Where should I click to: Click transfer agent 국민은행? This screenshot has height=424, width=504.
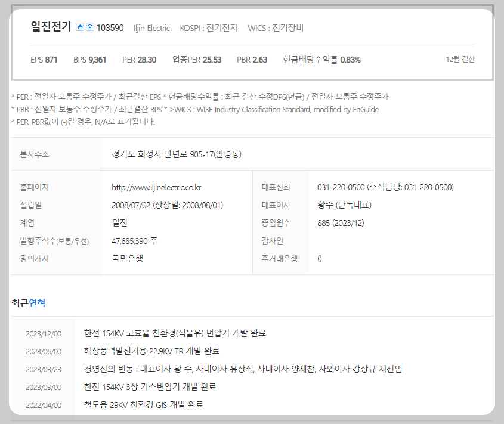(x=127, y=258)
